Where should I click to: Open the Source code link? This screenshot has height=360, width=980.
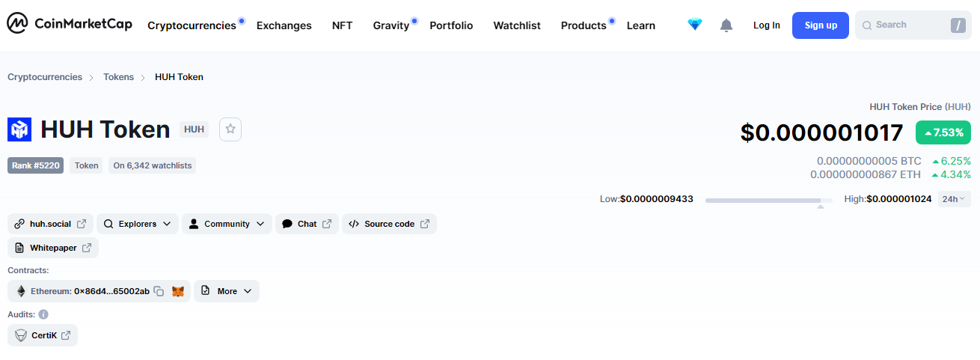tap(389, 224)
